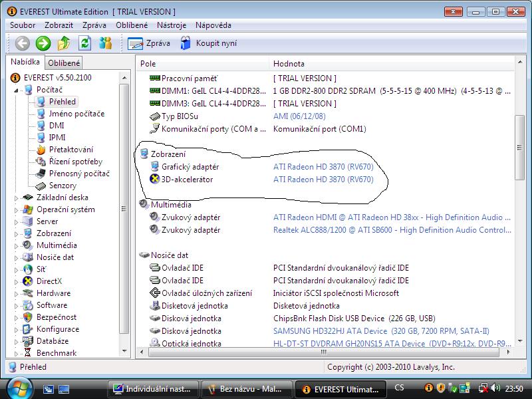Switch to the Oblíbené tab

[x=64, y=63]
